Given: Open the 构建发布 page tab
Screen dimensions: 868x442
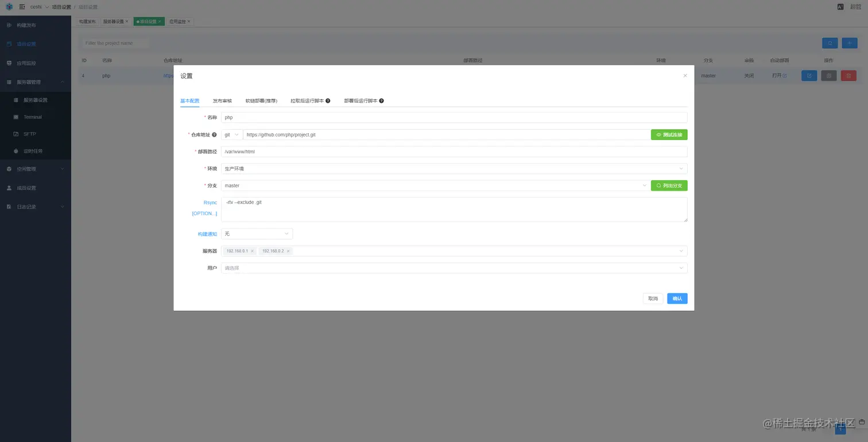Looking at the screenshot, I should [87, 21].
